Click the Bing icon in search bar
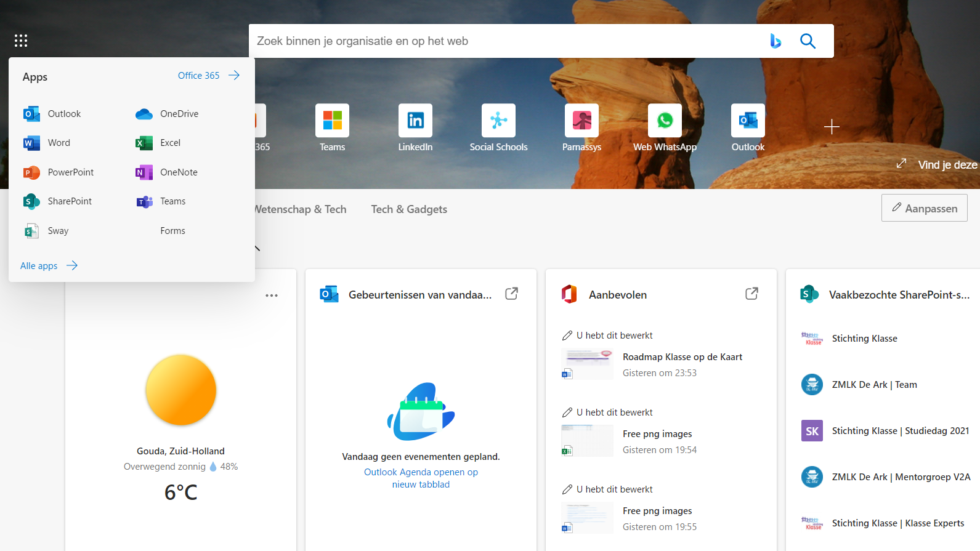The image size is (980, 551). coord(775,41)
